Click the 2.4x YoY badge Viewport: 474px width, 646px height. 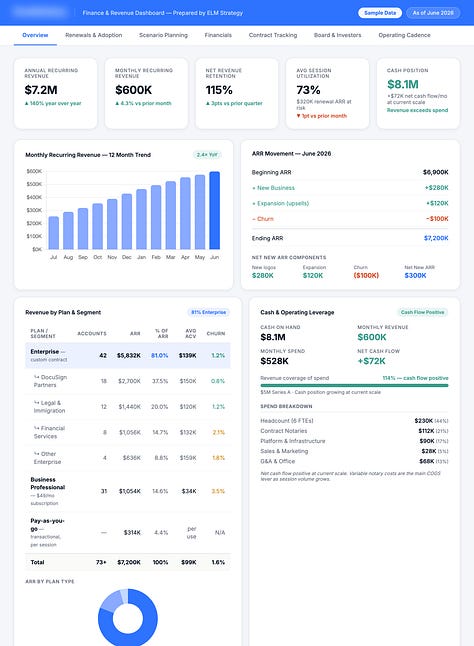tap(207, 155)
